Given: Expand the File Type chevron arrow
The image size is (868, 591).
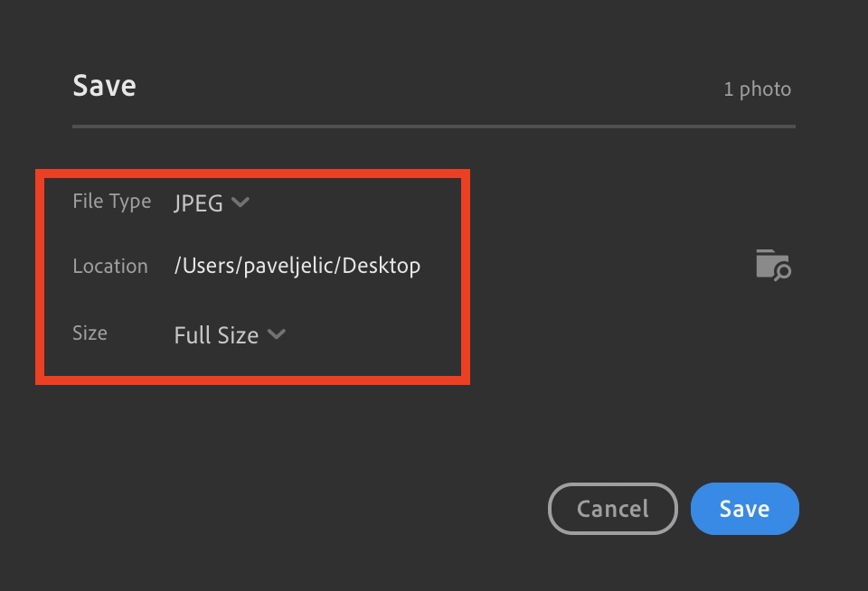Looking at the screenshot, I should [x=240, y=202].
